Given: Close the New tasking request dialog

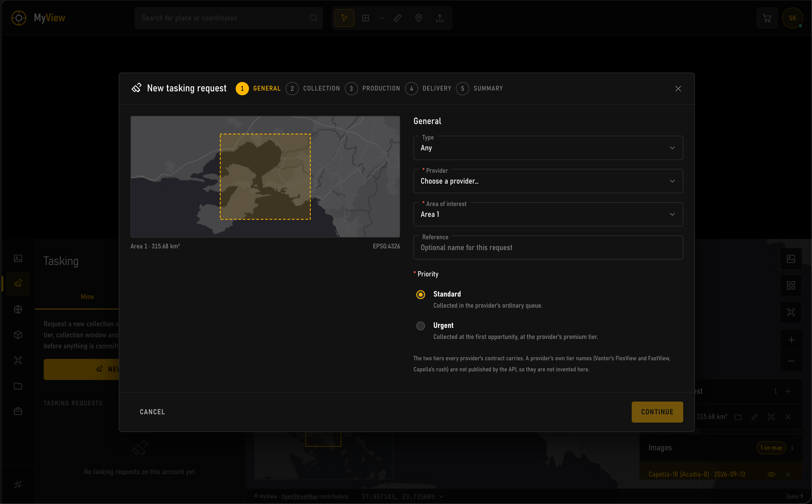Looking at the screenshot, I should (x=678, y=89).
